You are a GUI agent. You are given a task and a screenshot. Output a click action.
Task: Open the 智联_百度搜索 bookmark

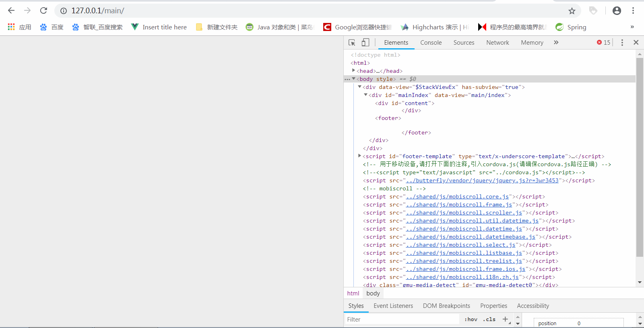97,27
